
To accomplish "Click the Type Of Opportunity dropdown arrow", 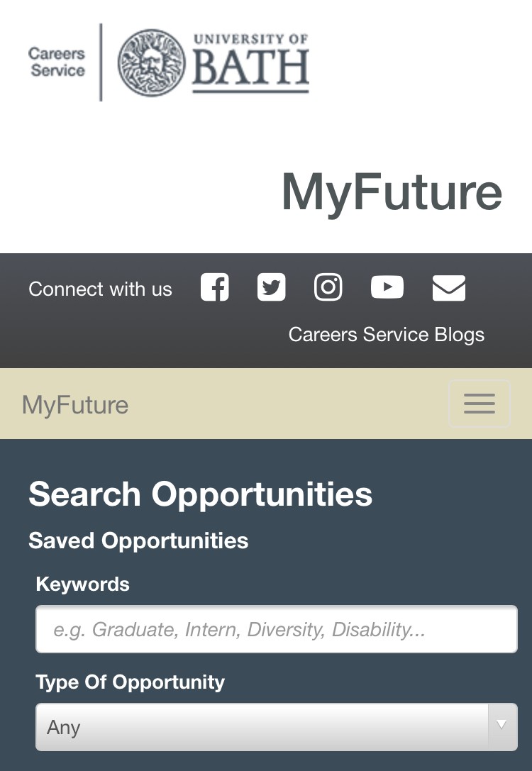I will coord(502,724).
